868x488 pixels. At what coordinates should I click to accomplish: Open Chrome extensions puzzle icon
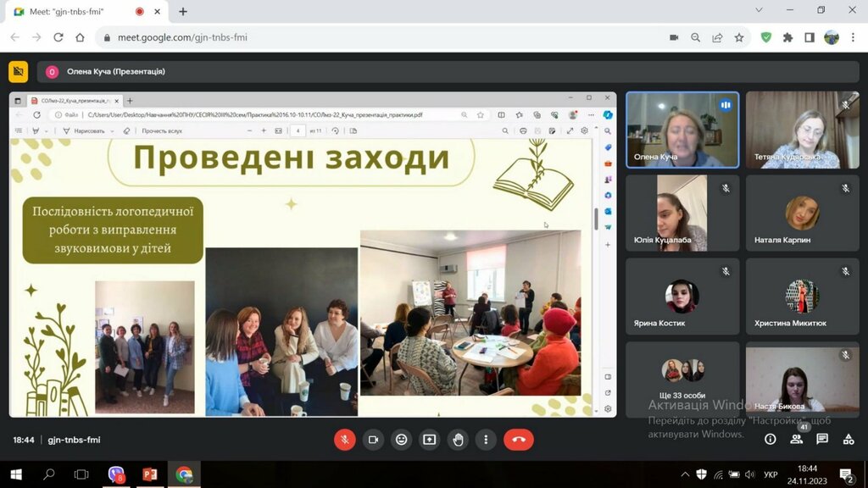pos(787,37)
